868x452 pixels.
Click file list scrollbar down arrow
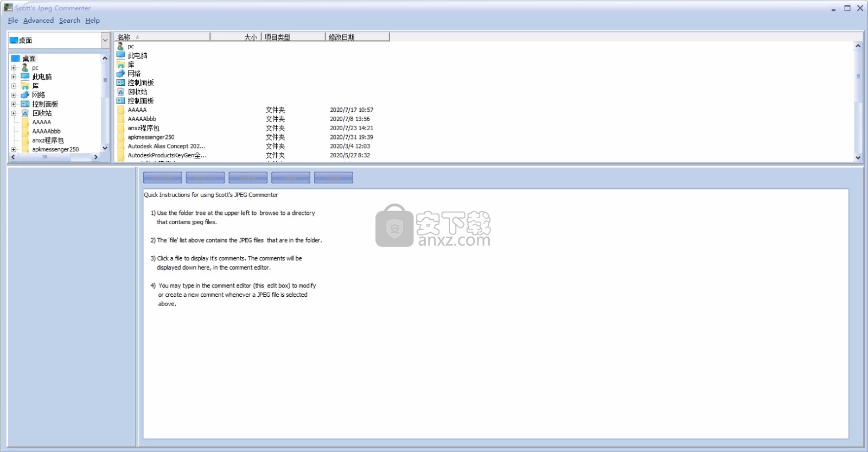858,158
